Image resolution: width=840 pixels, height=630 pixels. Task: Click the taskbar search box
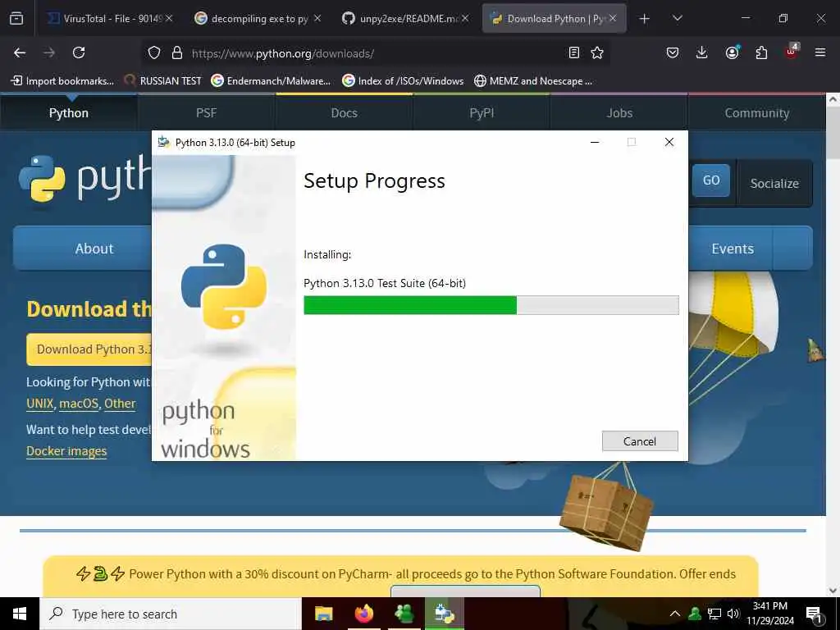click(x=171, y=614)
